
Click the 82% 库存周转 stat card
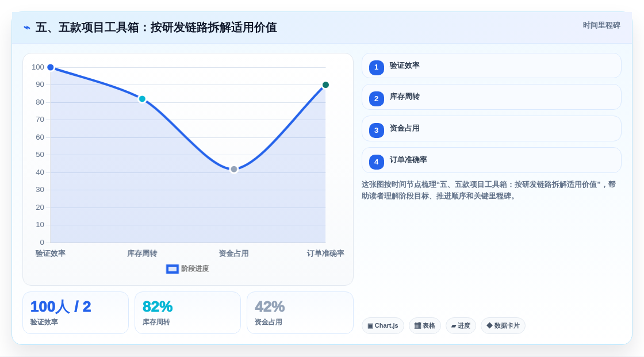(x=187, y=313)
